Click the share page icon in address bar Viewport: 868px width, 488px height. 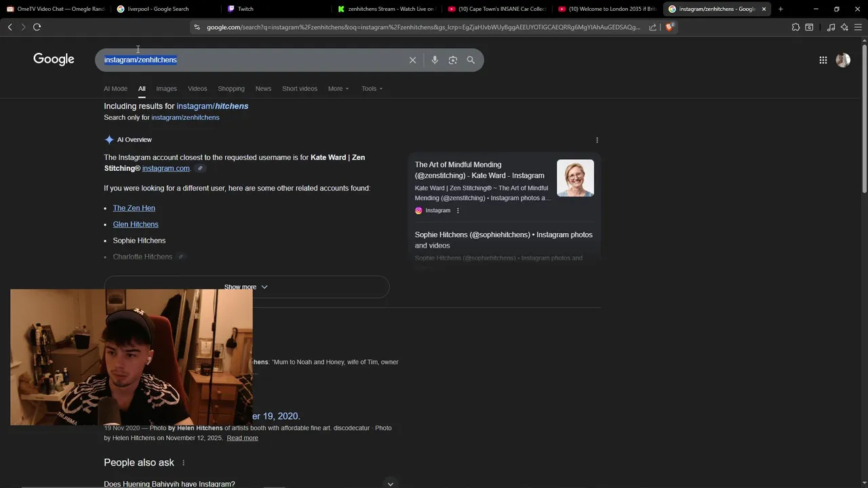[x=652, y=27]
